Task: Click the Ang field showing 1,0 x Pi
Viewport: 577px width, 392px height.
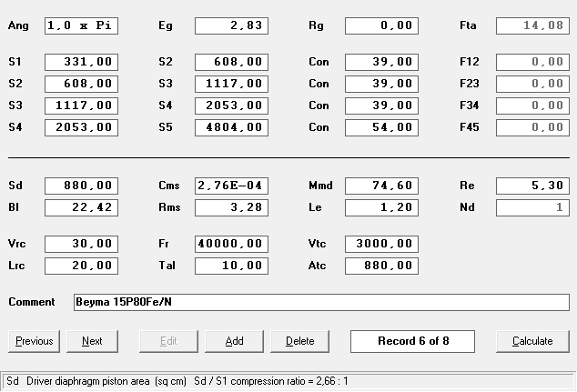Action: click(x=81, y=25)
